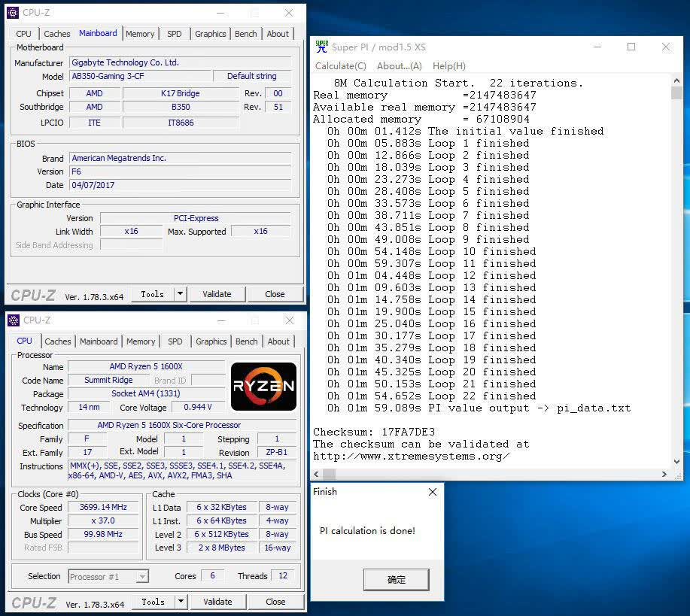The height and width of the screenshot is (616, 690).
Task: Select the Graphics tab in the lower CPU-Z window
Action: click(x=211, y=341)
